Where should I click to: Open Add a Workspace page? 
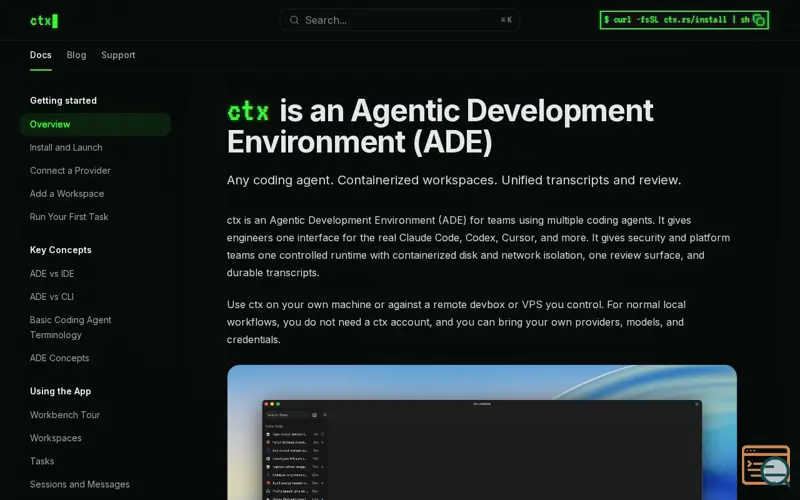(67, 194)
